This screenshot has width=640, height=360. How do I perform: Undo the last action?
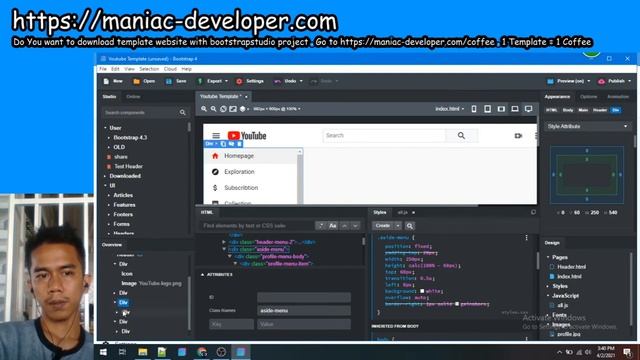coord(285,81)
